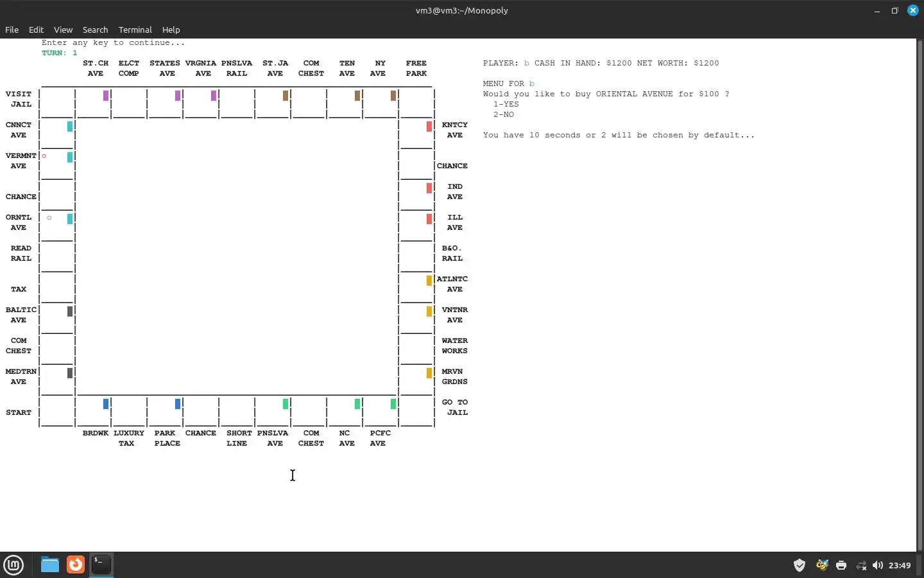Image resolution: width=924 pixels, height=578 pixels.
Task: Click the yellow swatch on MRVN GRDNS
Action: [429, 373]
